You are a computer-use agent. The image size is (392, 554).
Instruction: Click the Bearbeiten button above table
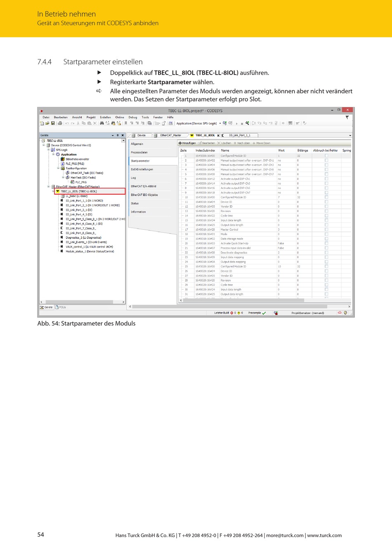tap(206, 143)
